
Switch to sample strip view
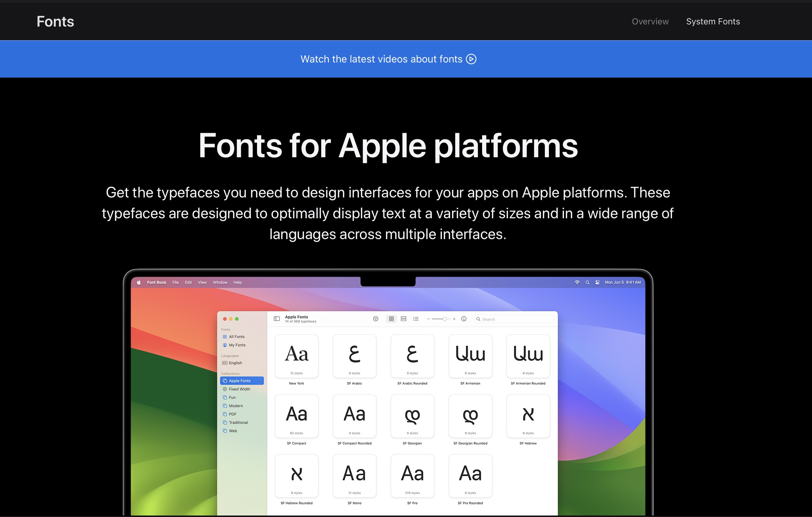click(403, 319)
